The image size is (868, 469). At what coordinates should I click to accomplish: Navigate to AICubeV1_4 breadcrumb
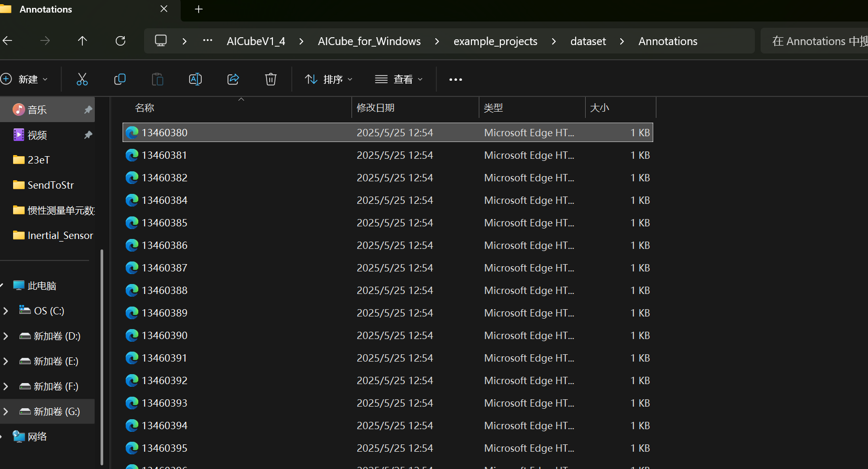tap(256, 41)
